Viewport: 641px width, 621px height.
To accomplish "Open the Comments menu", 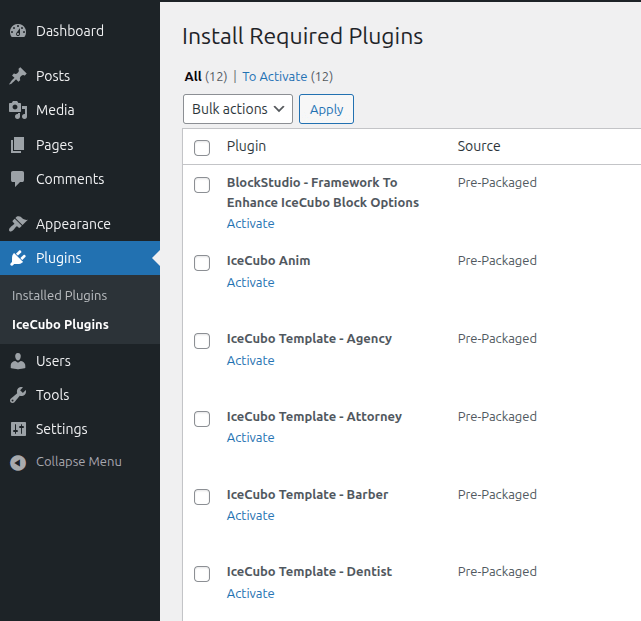I will click(x=70, y=179).
